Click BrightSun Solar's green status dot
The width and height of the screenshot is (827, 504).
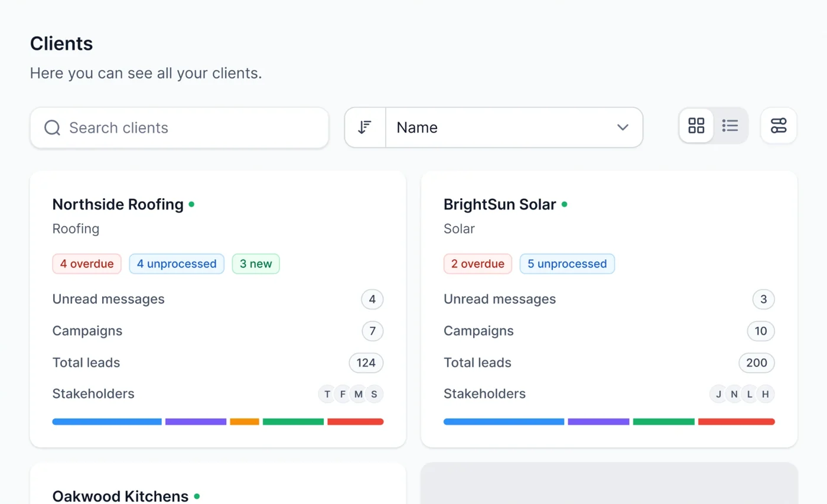coord(564,204)
